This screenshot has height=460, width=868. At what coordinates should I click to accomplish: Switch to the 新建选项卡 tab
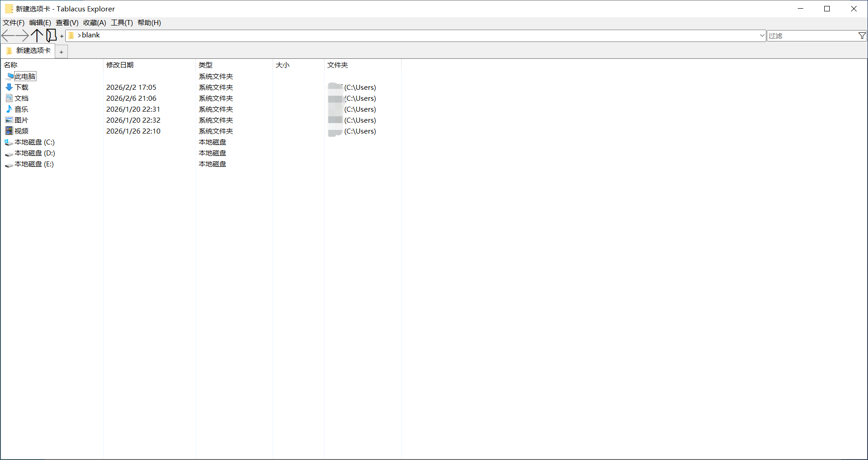(x=29, y=51)
